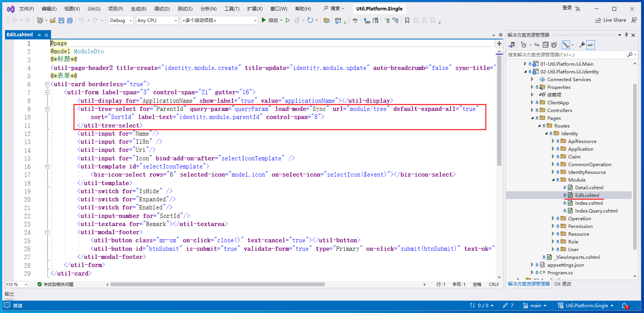Viewport: 644px width, 313px height.
Task: Collapse the util-modal-footer block at line 24
Action: pyautogui.click(x=47, y=232)
